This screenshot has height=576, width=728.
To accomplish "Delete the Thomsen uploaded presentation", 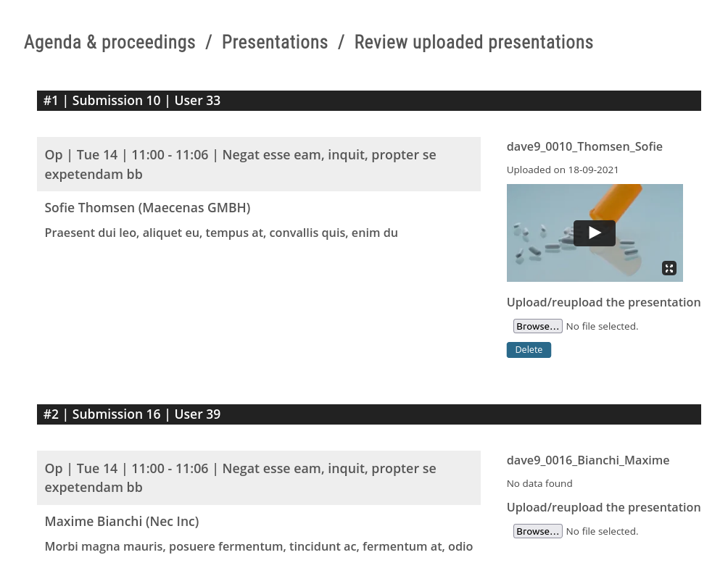I will [529, 350].
